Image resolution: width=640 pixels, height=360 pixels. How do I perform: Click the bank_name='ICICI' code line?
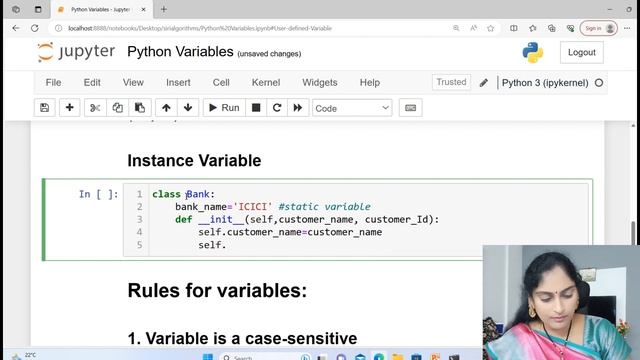click(273, 207)
